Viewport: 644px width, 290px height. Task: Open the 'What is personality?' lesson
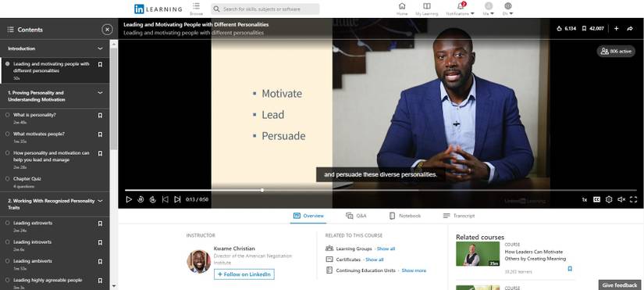point(34,115)
